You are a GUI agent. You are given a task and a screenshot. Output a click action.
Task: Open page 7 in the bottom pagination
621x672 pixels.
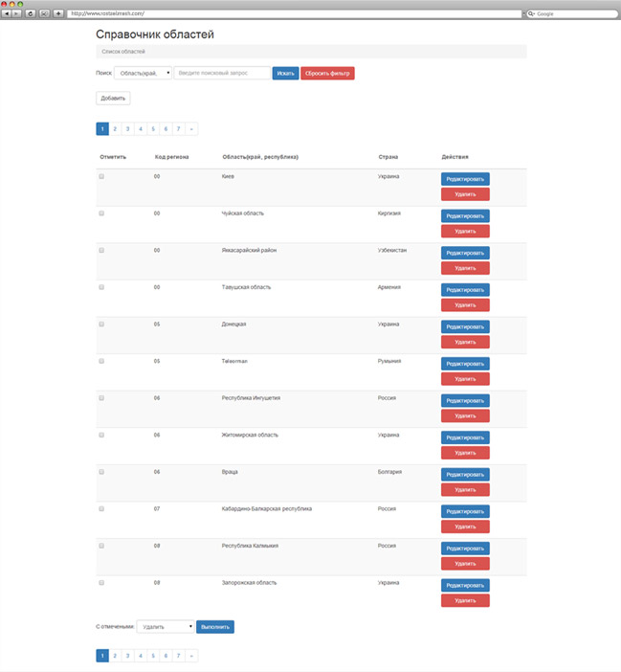[179, 656]
